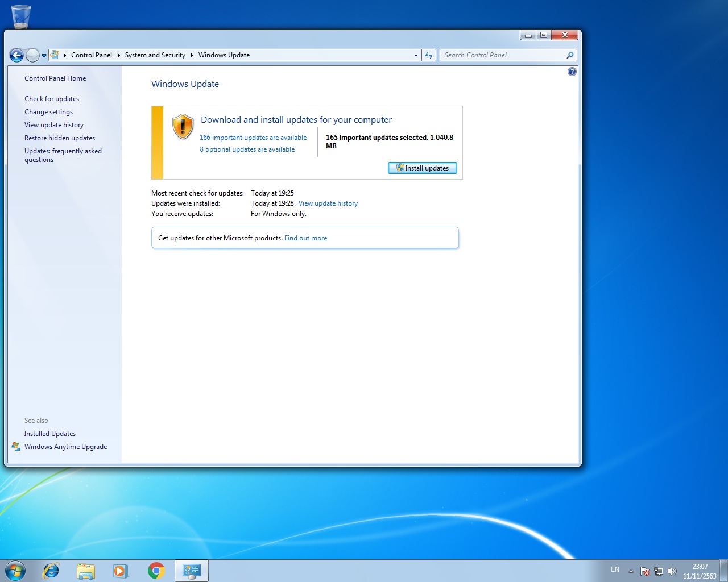Show hidden system tray icons
Image resolution: width=728 pixels, height=582 pixels.
[631, 571]
